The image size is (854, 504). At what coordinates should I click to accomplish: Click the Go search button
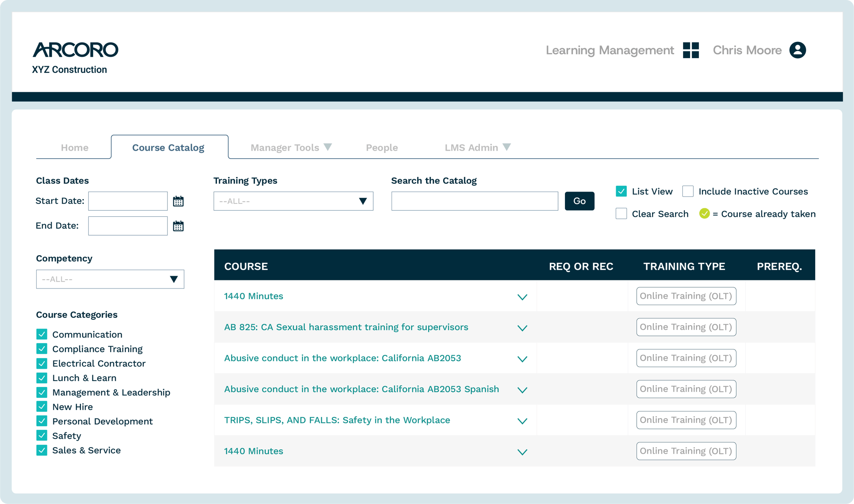click(579, 201)
